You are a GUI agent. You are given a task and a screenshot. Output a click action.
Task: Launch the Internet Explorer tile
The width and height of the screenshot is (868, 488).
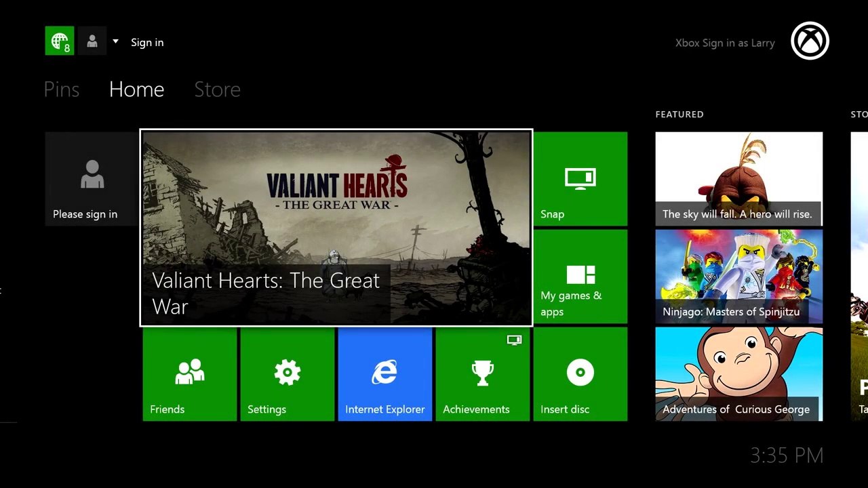(x=385, y=374)
